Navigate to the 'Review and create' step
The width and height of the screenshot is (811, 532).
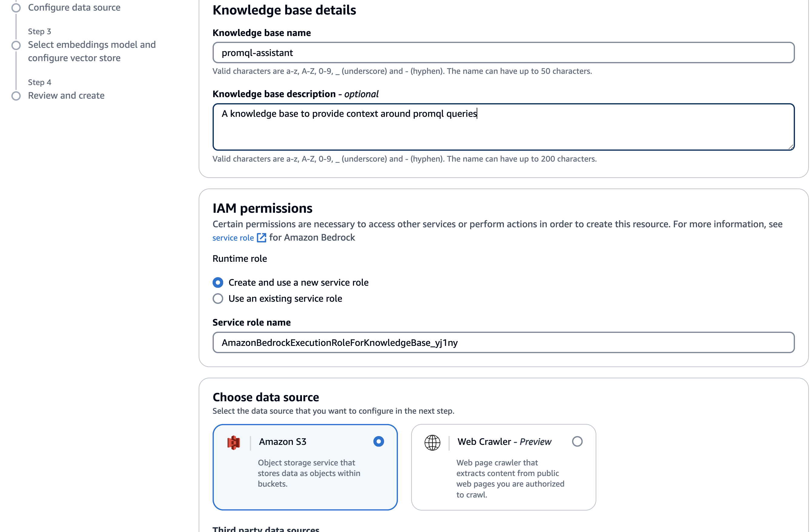[x=66, y=96]
